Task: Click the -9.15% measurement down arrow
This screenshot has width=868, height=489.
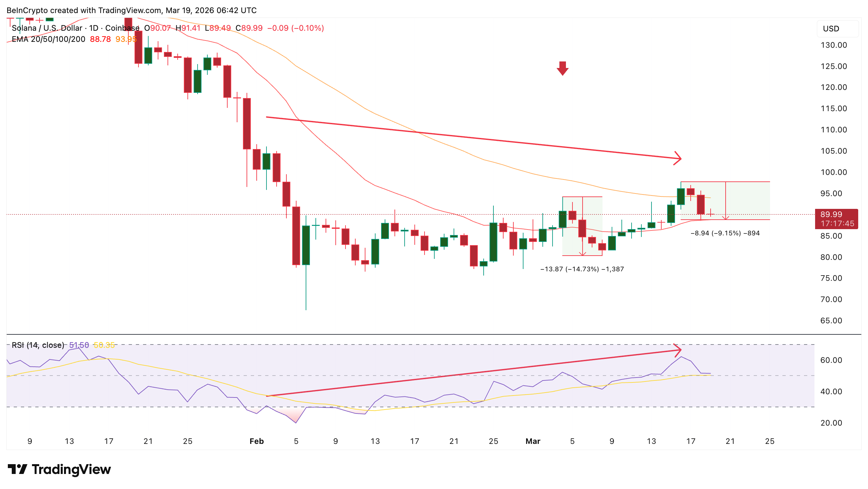Action: pos(726,217)
